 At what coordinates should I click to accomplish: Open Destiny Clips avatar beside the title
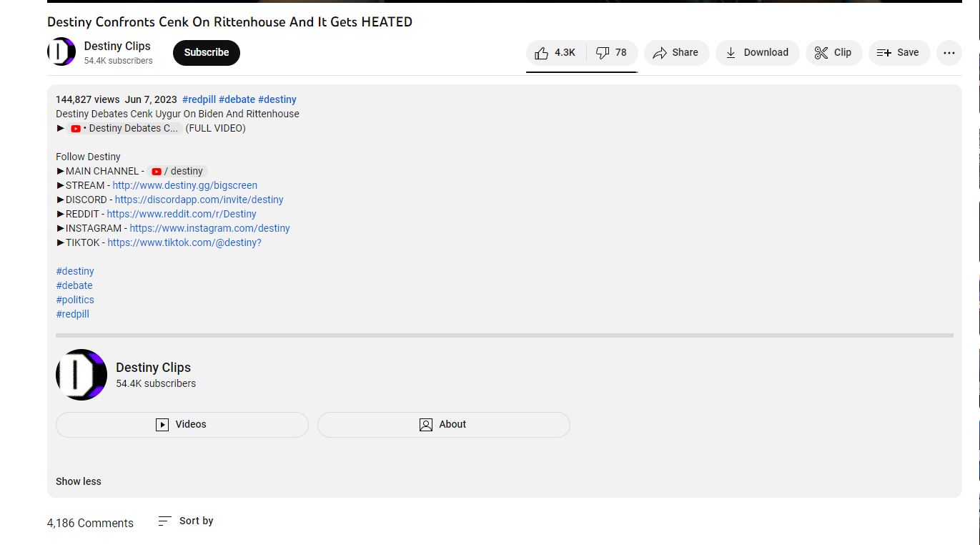tap(61, 52)
